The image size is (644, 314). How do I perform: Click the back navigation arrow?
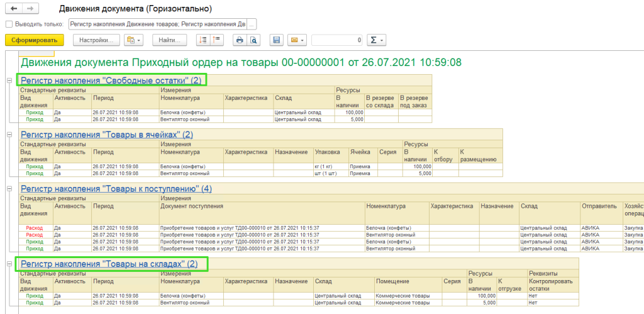pos(14,9)
